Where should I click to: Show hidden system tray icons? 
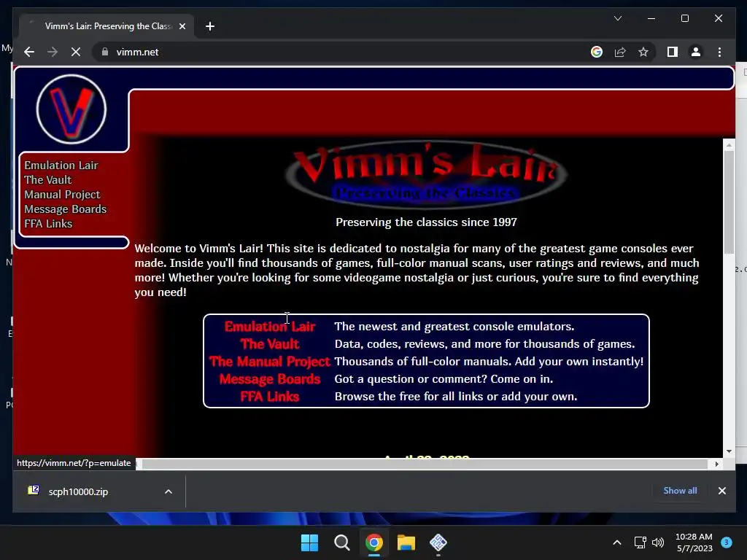point(616,542)
